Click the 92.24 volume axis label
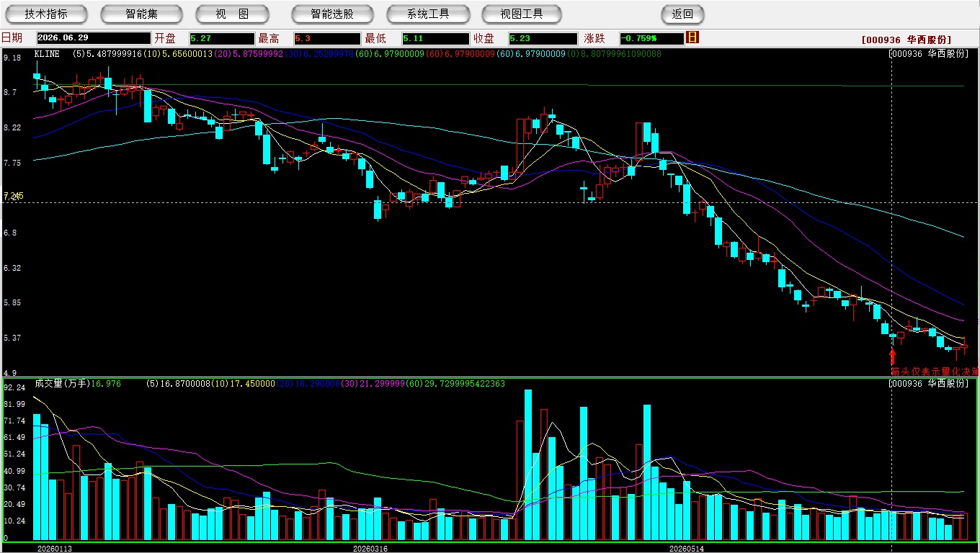This screenshot has width=980, height=553. (14, 387)
